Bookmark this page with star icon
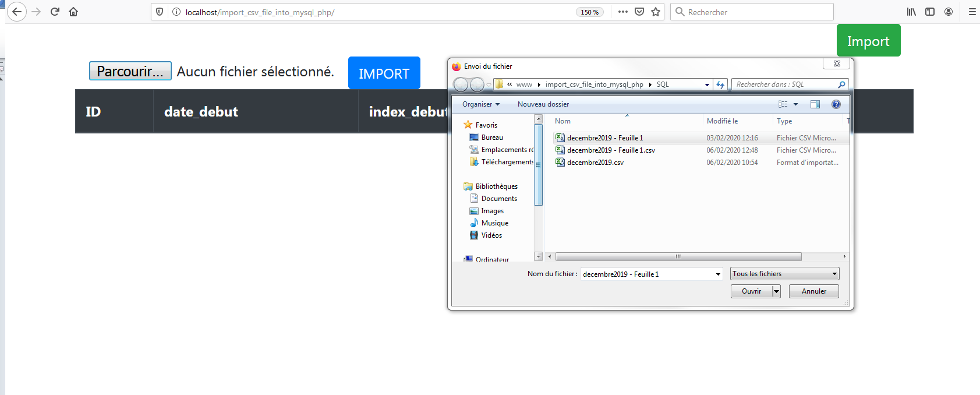This screenshot has height=395, width=980. click(x=656, y=12)
